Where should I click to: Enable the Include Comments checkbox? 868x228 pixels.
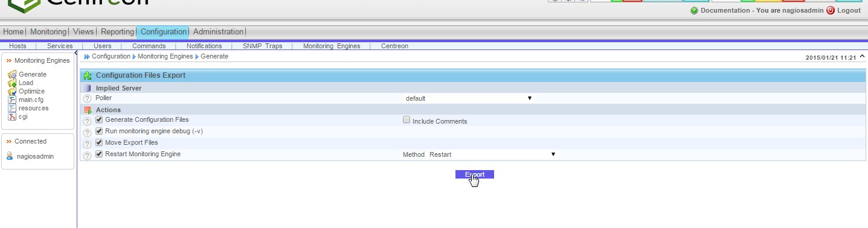407,119
